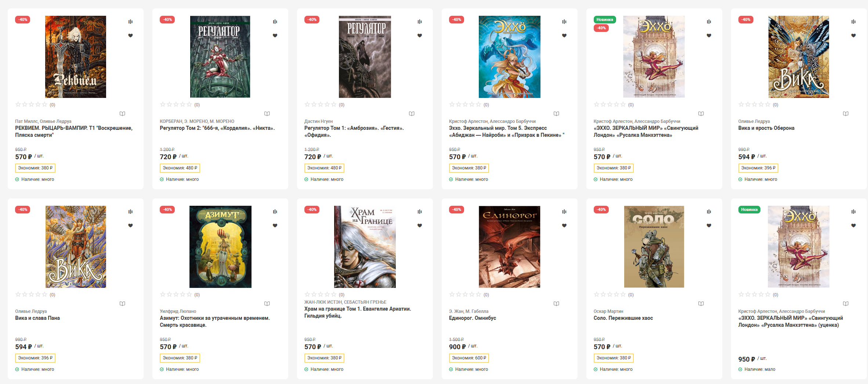
Task: Click compare bars icon on Эххо Том 5 card
Action: [564, 22]
